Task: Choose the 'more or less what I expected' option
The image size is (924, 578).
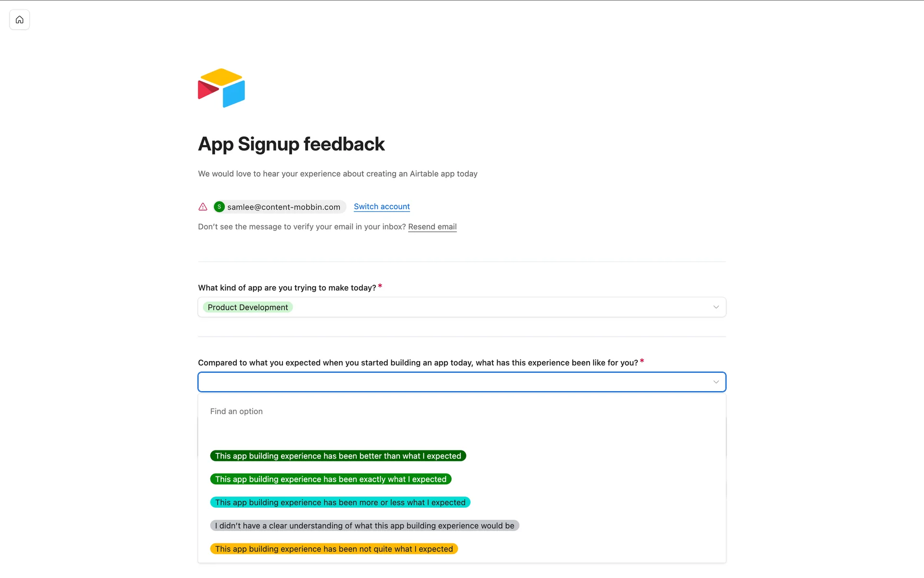Action: [x=340, y=502]
